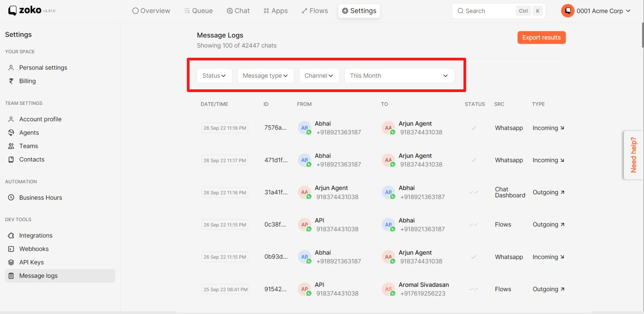Click single-tick status in the 0b93d row
This screenshot has width=644, height=314.
point(474,257)
